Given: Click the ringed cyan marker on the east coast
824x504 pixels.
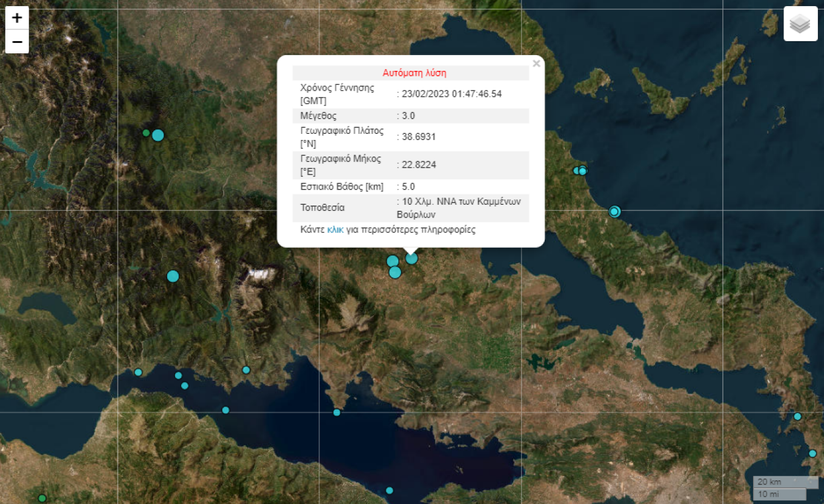Looking at the screenshot, I should click(614, 211).
